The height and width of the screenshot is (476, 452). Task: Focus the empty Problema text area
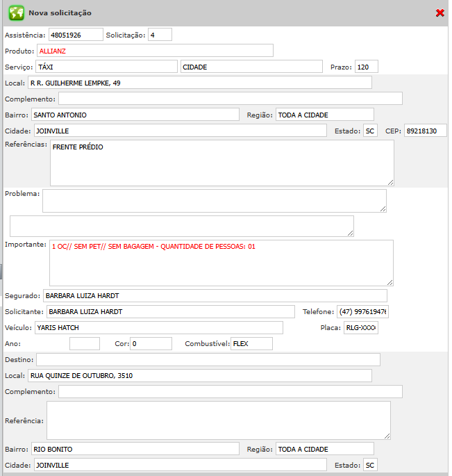pyautogui.click(x=214, y=200)
